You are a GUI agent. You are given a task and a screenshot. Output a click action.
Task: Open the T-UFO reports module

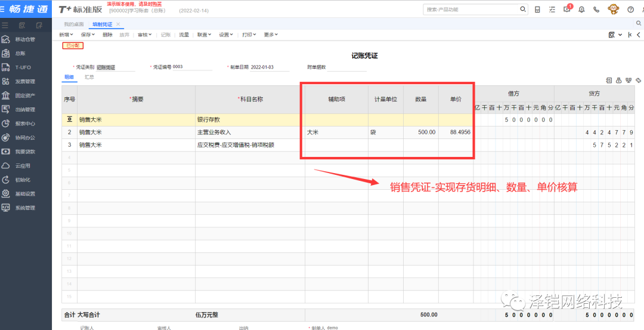24,67
